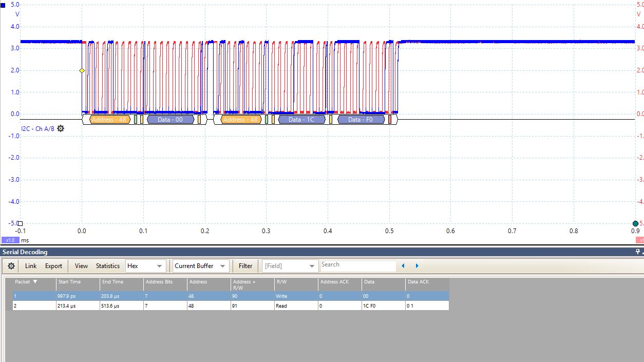The width and height of the screenshot is (644, 362).
Task: Click the search previous arrow
Action: pyautogui.click(x=403, y=266)
